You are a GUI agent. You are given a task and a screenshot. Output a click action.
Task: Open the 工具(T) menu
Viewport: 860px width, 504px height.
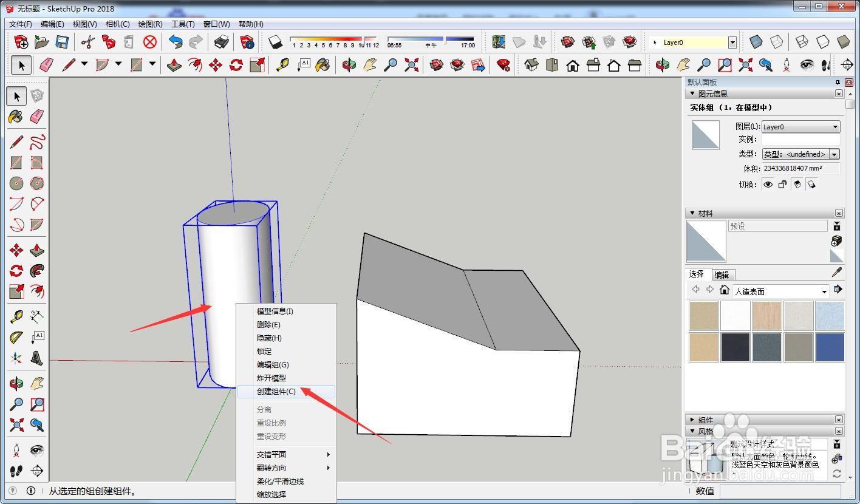point(183,24)
